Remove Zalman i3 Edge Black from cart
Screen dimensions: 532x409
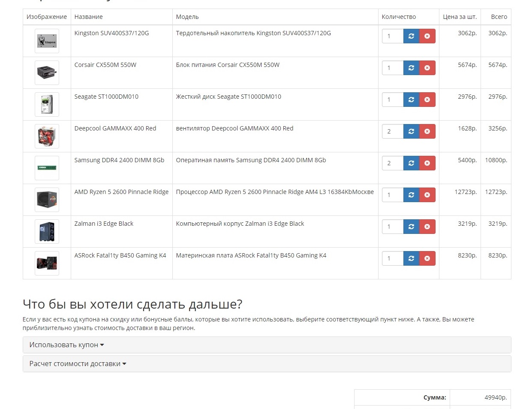coord(427,227)
